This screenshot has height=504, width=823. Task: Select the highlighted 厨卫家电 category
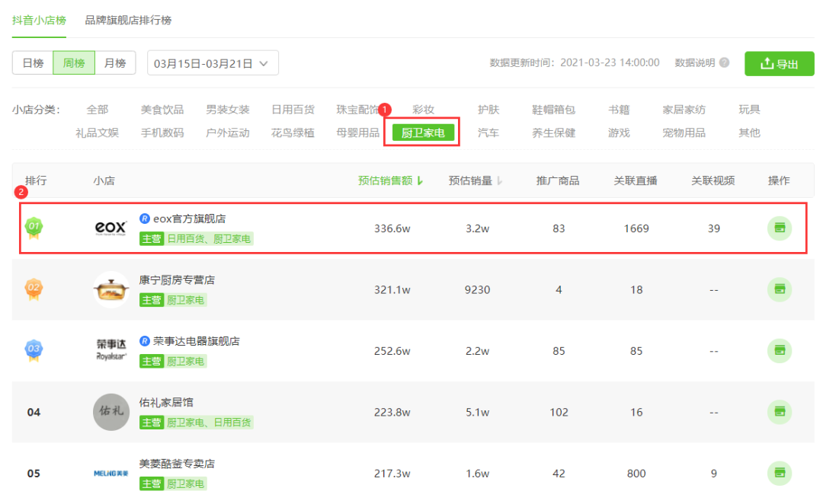(x=423, y=132)
